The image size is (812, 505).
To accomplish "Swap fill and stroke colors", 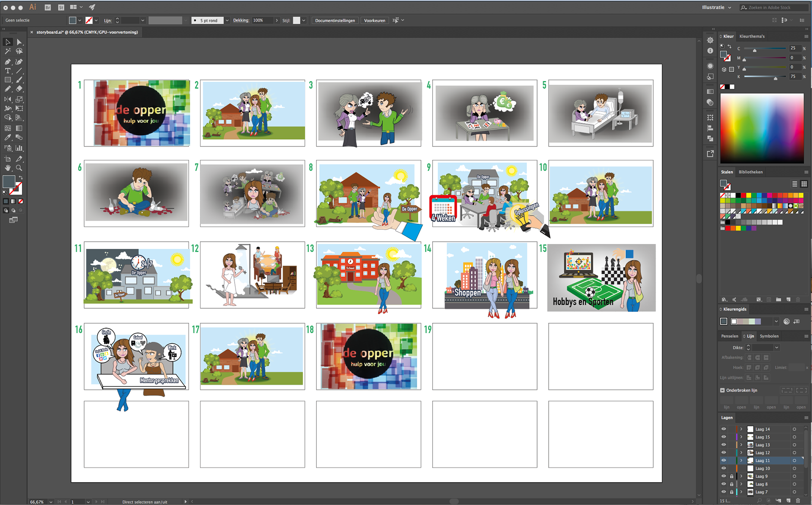I will [21, 177].
